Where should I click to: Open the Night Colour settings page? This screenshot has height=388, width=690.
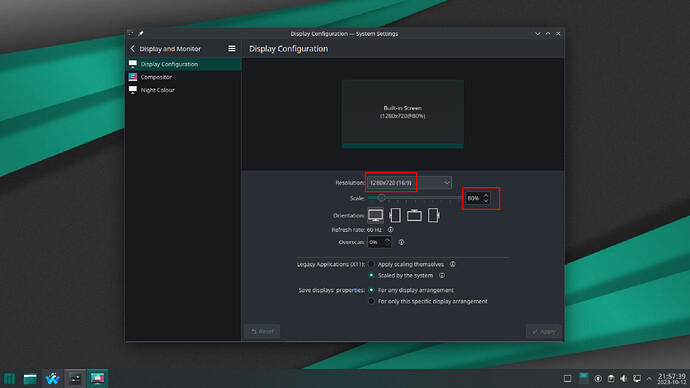pos(184,90)
